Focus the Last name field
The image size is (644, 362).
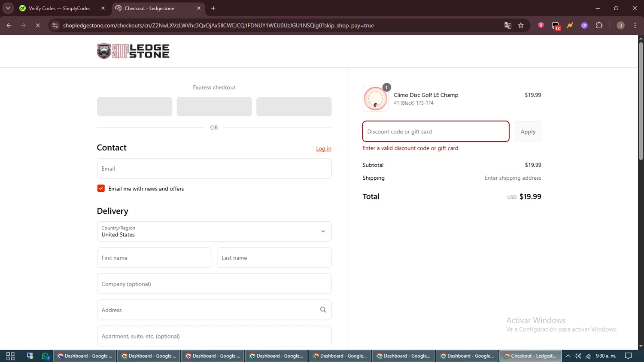pyautogui.click(x=274, y=258)
